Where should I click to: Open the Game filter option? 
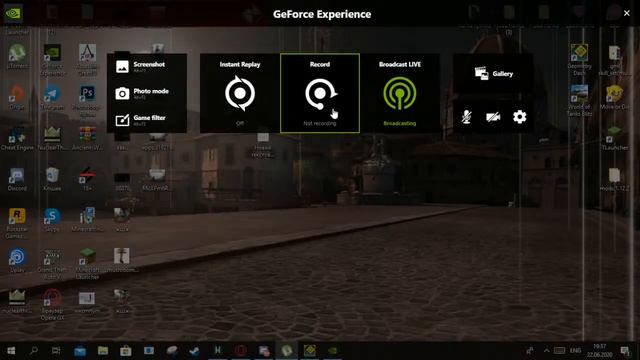click(x=141, y=120)
